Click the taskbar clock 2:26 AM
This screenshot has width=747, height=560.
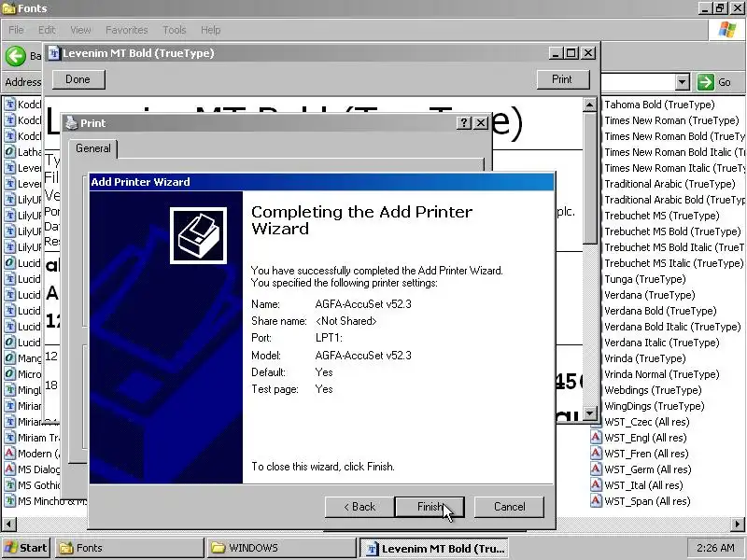click(715, 548)
